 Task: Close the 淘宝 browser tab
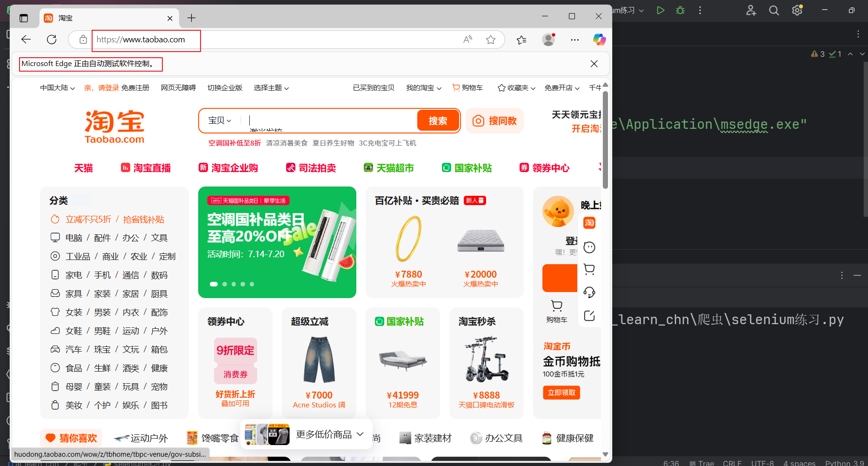point(170,18)
